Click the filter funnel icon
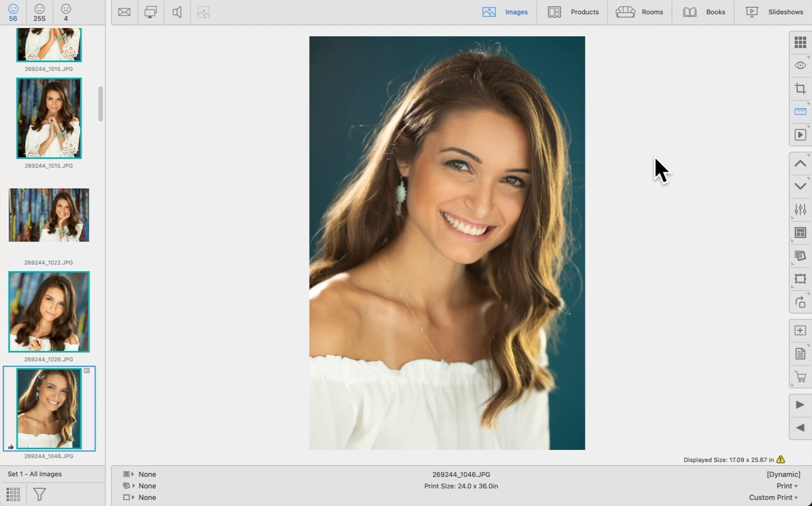The width and height of the screenshot is (812, 506). [x=40, y=494]
